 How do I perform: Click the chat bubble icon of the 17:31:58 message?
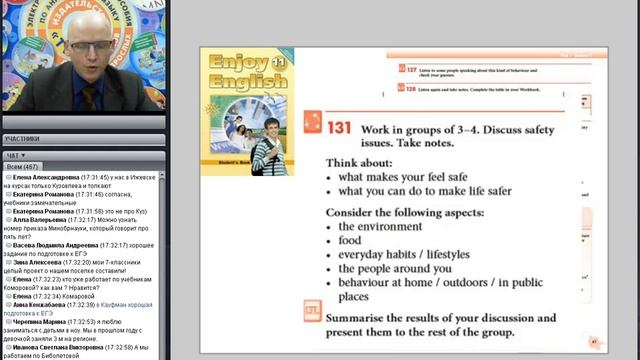tap(8, 211)
